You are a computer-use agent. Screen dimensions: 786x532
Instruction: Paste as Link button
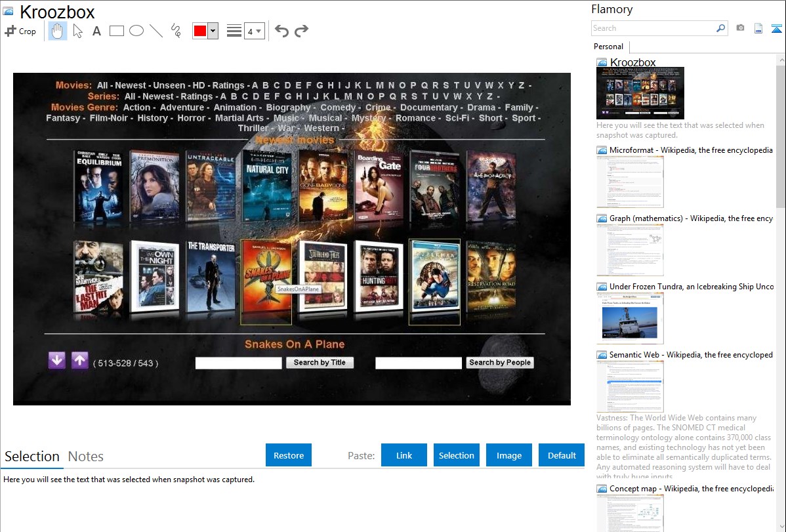[404, 455]
